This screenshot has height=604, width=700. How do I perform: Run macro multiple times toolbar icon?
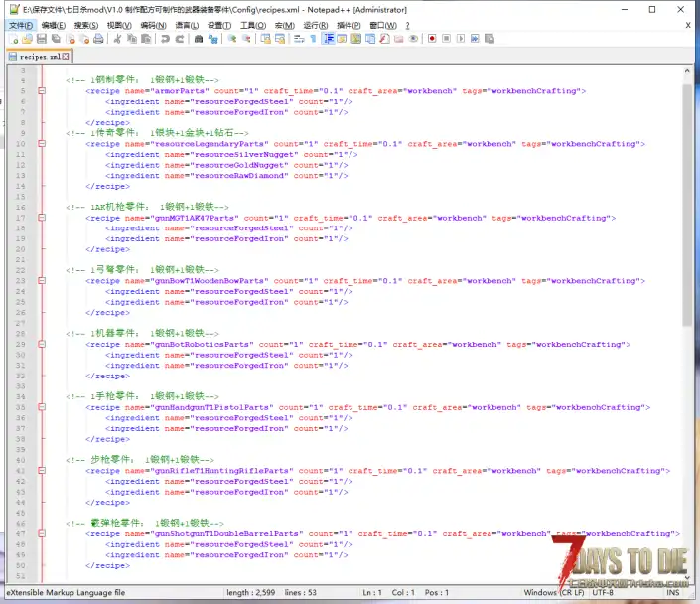click(x=475, y=39)
